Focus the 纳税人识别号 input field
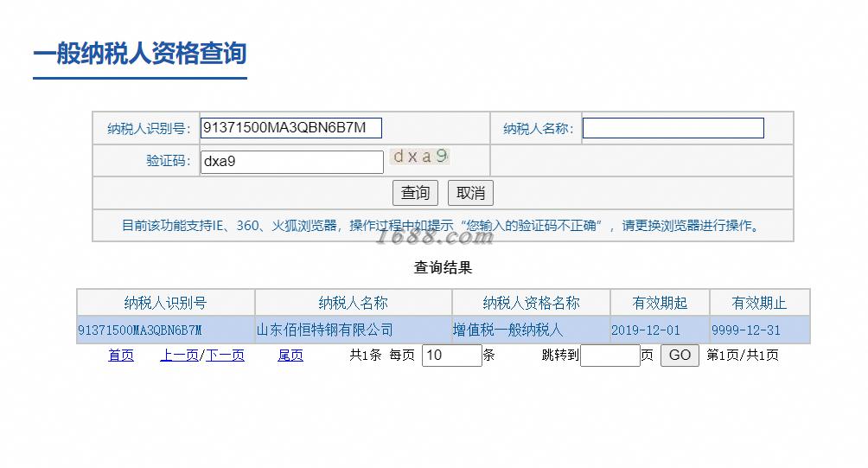 point(291,128)
